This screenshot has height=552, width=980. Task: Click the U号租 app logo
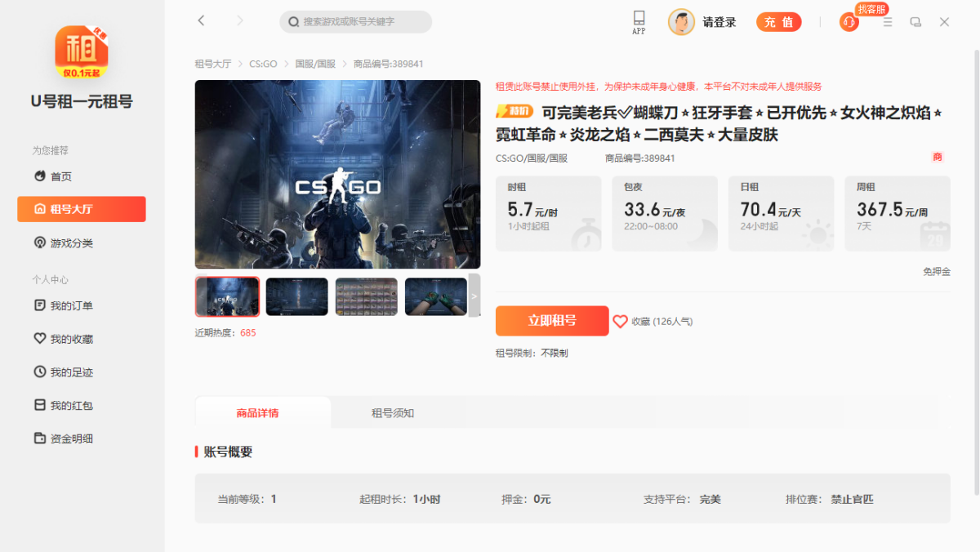pos(82,52)
